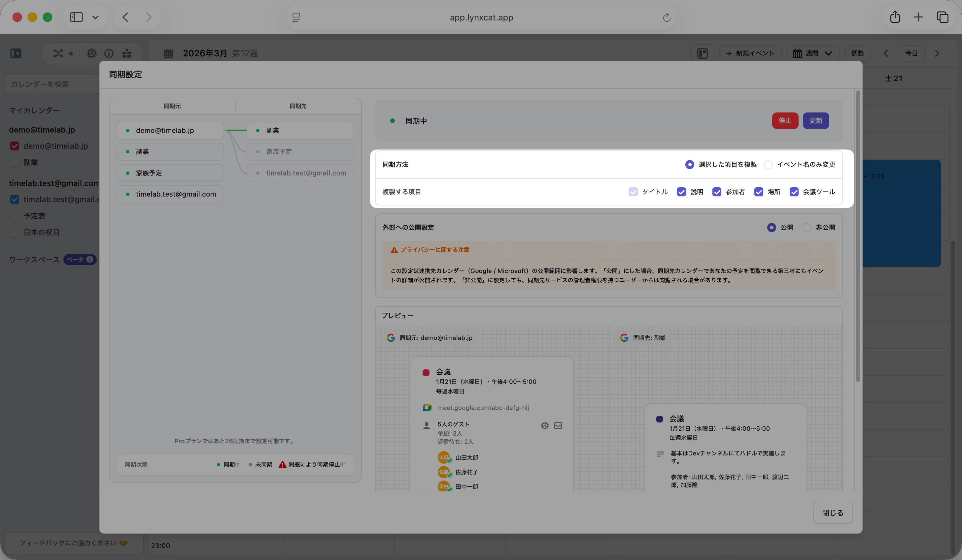Select 家族予定 in sync source list
This screenshot has height=560, width=962.
tap(170, 173)
